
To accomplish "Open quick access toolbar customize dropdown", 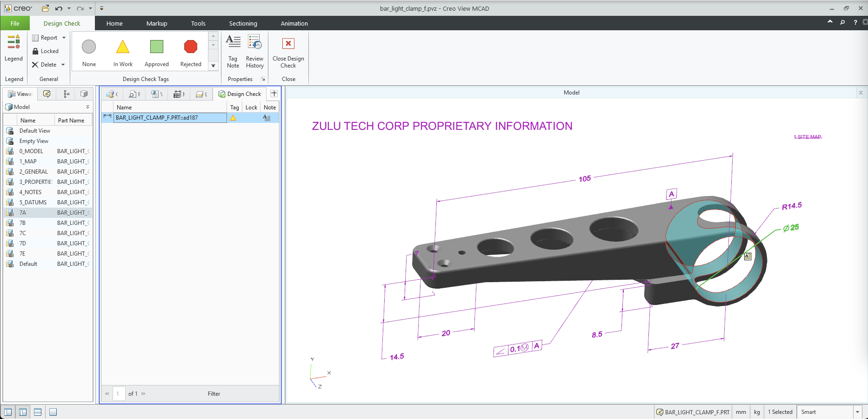I will 101,8.
